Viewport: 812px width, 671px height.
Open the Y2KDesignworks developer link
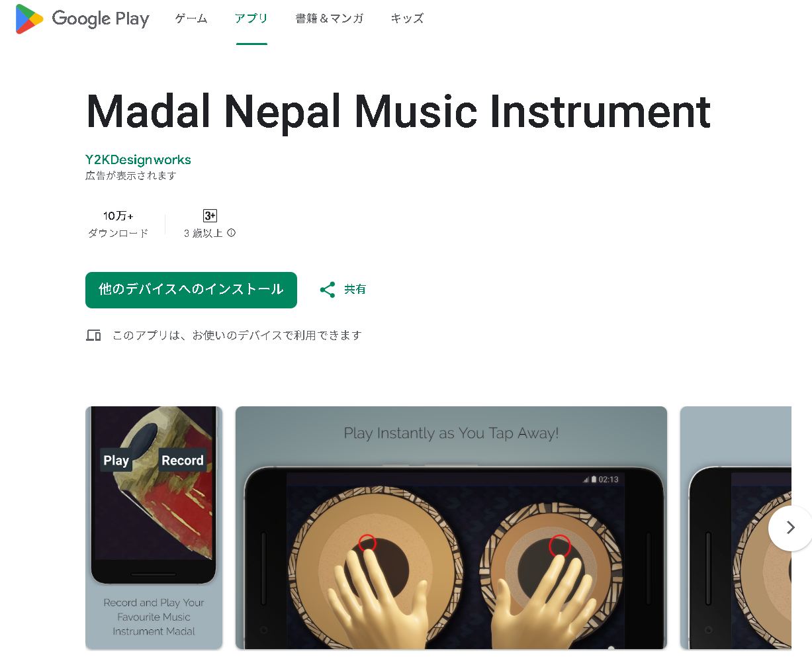pyautogui.click(x=138, y=159)
